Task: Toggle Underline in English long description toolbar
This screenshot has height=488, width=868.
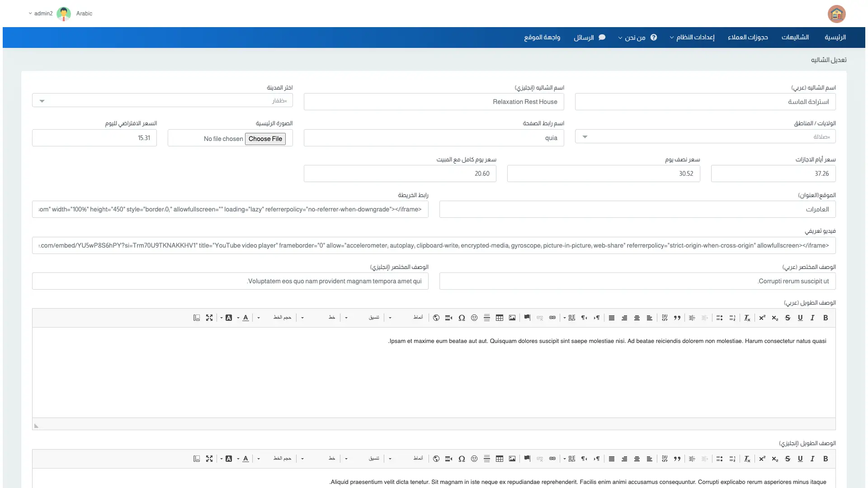Action: coord(800,459)
